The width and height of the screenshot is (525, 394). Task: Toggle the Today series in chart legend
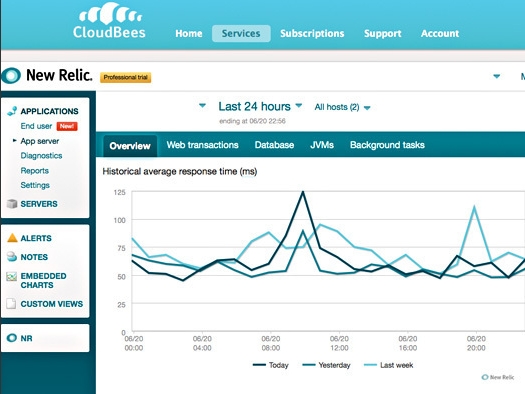271,365
